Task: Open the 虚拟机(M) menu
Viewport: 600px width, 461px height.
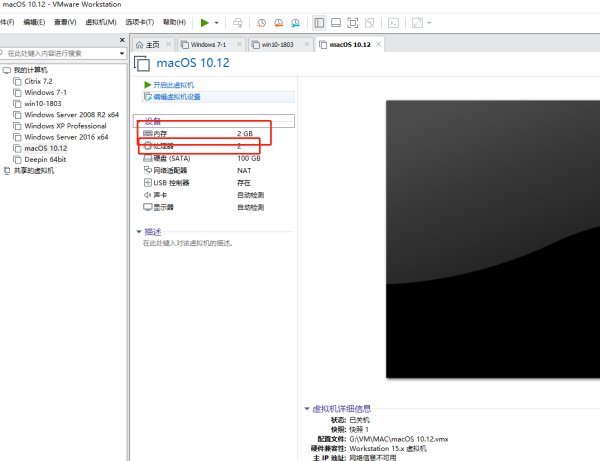Action: 101,22
